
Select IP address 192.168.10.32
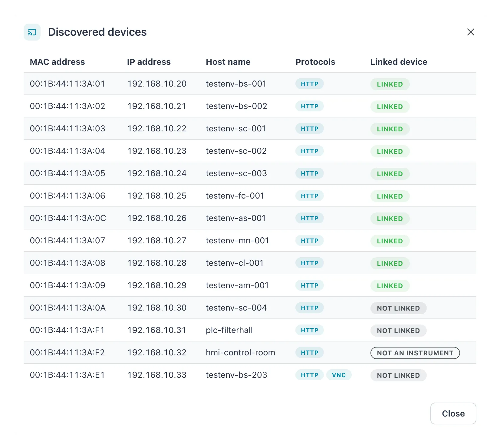[x=157, y=352]
